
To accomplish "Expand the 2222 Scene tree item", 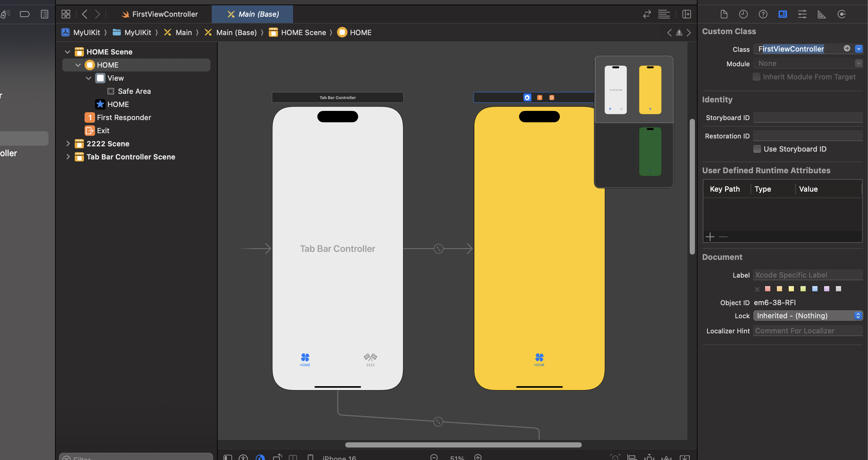I will pos(68,144).
